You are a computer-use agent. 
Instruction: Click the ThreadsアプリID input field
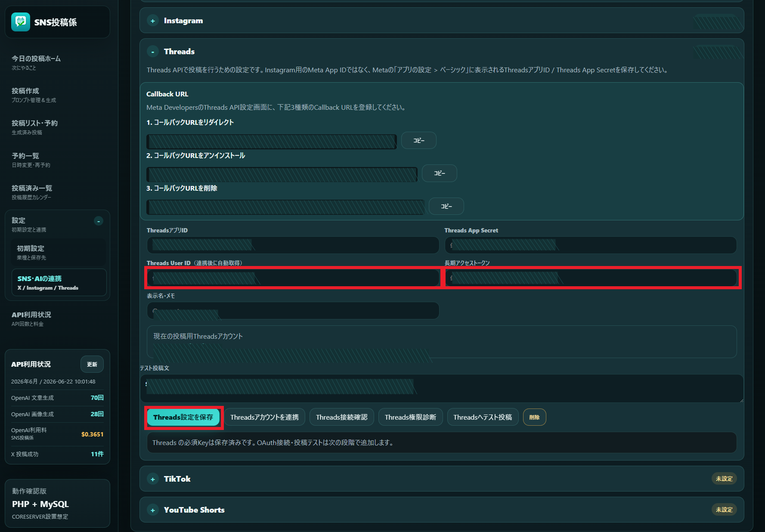tap(293, 245)
